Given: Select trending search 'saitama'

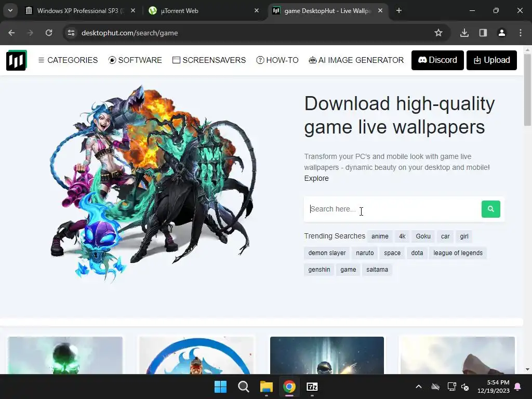Looking at the screenshot, I should tap(377, 270).
